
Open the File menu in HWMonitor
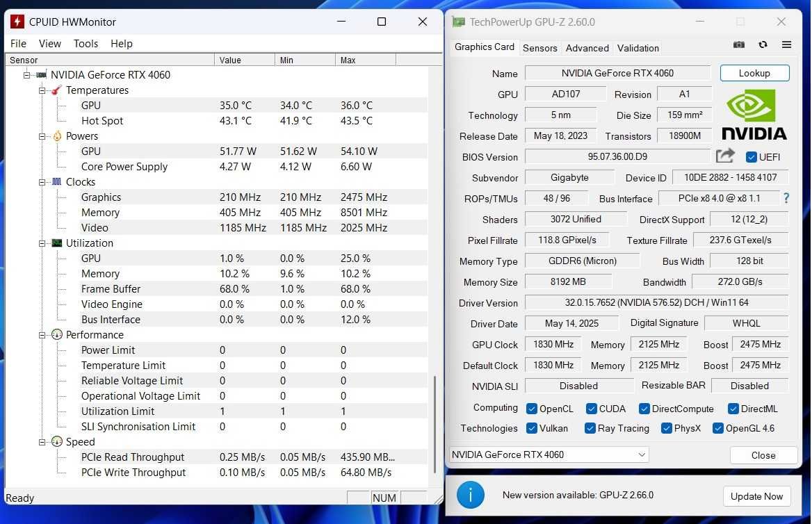pos(18,44)
